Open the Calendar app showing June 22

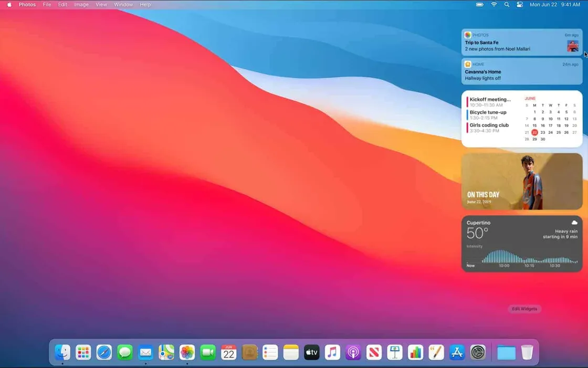pyautogui.click(x=228, y=352)
